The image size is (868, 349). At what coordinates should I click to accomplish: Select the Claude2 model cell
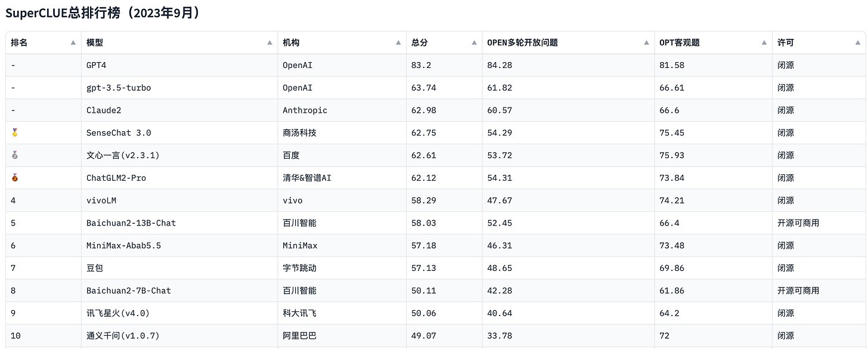click(x=179, y=110)
